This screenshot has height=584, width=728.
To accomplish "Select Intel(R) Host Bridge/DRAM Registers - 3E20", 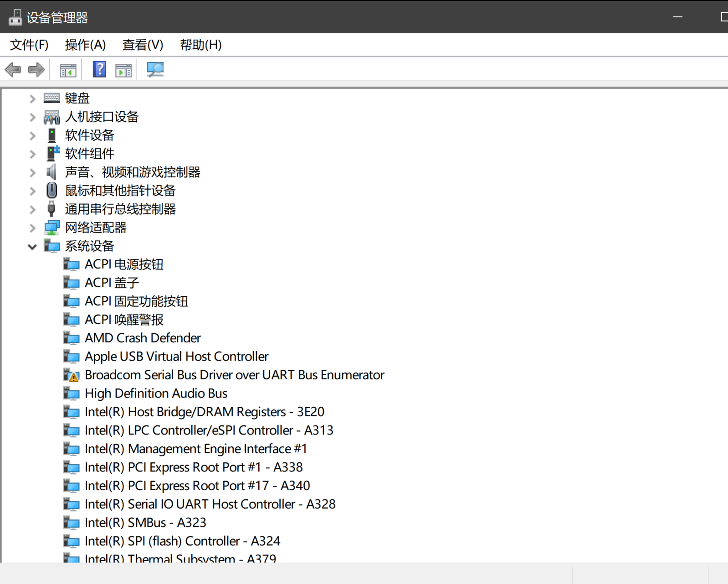I will click(205, 412).
